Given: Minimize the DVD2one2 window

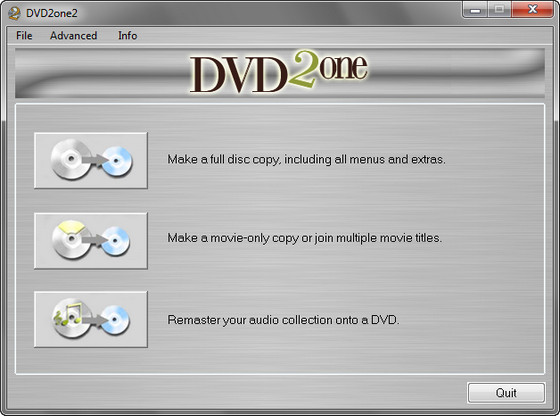Looking at the screenshot, I should 475,10.
